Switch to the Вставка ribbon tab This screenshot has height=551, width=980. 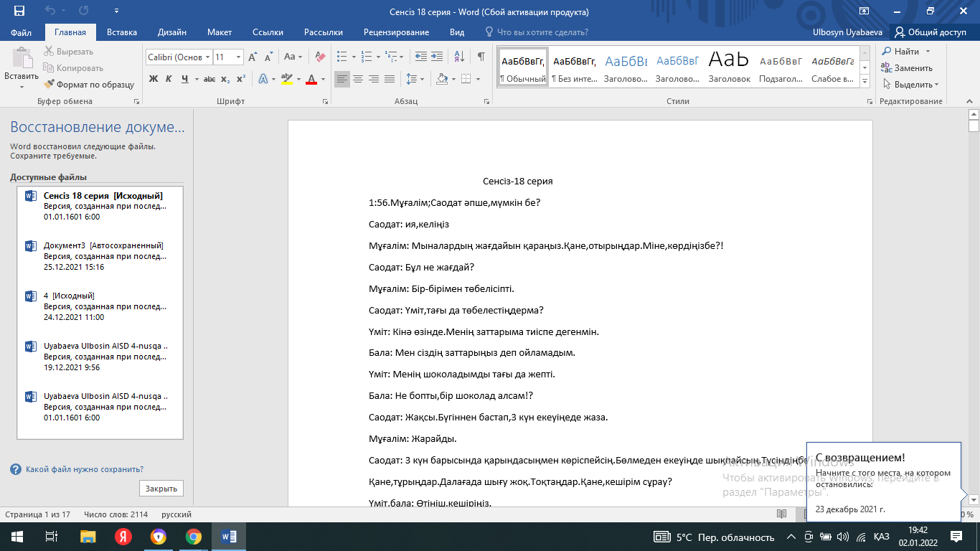tap(122, 32)
